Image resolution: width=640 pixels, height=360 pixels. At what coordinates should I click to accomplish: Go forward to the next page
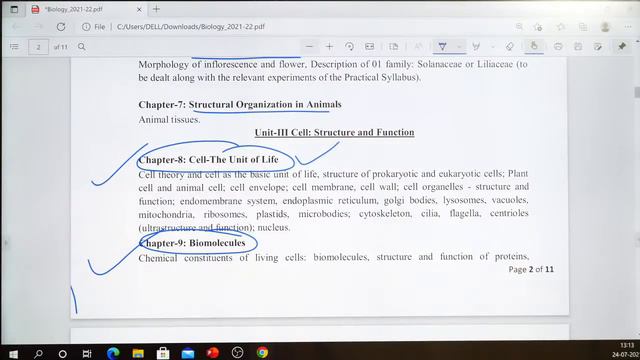38,27
